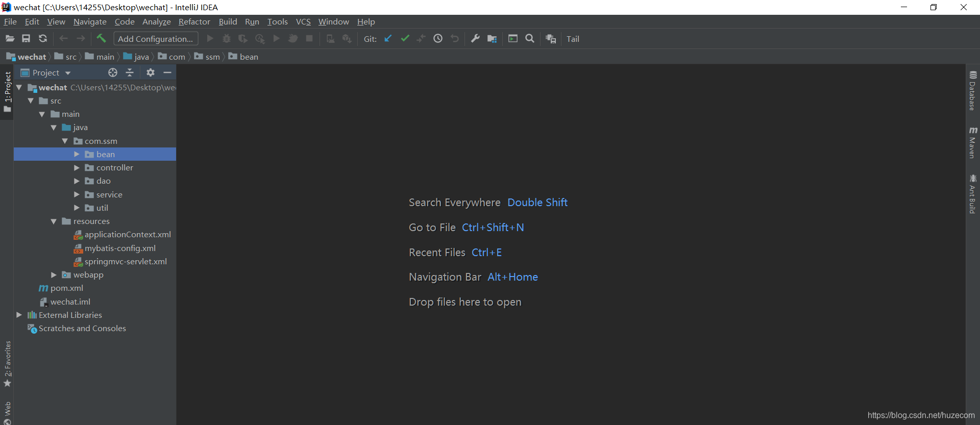Viewport: 980px width, 425px height.
Task: Open the Navigate menu
Action: [90, 21]
